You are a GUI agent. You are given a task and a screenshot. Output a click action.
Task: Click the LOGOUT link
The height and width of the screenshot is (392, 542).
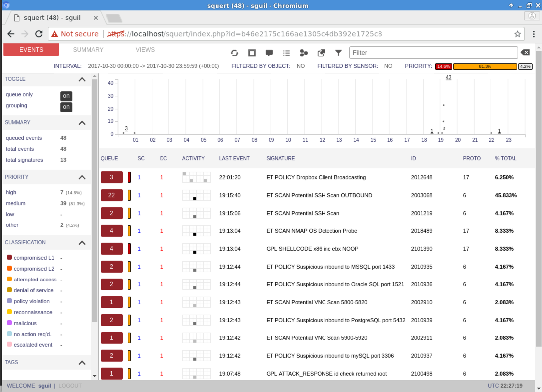70,386
